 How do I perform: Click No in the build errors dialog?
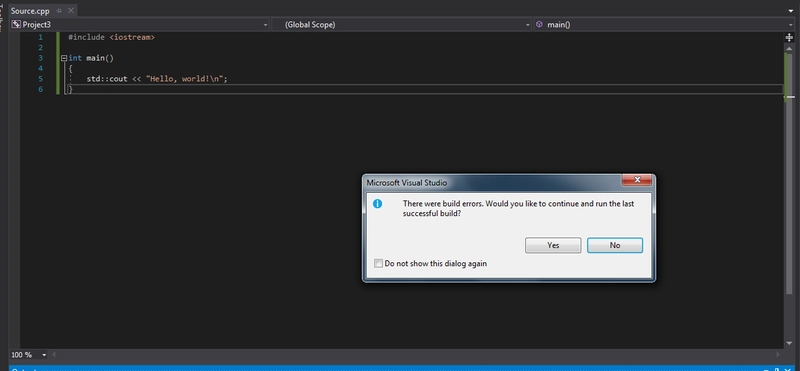(615, 245)
